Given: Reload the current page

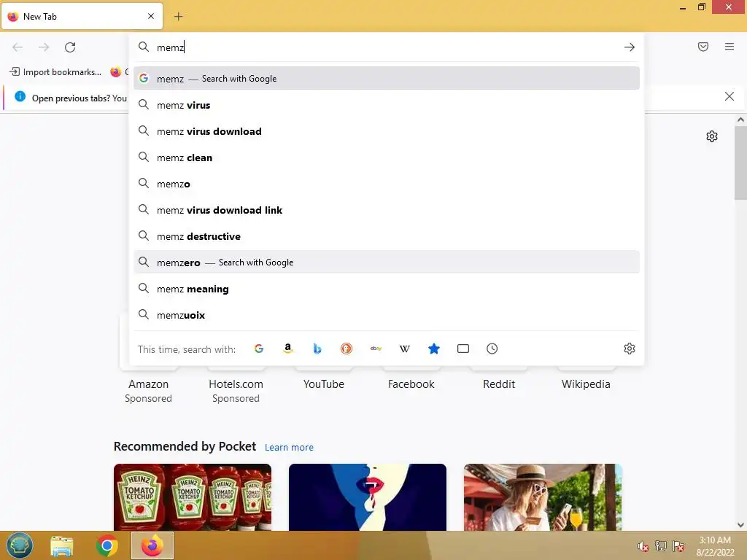Looking at the screenshot, I should (70, 47).
